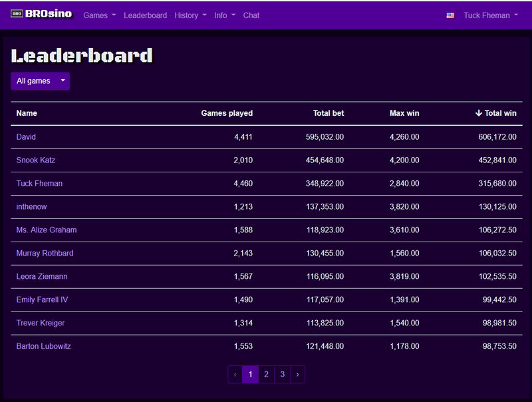Click Tuck Fheman games played 4,460
The image size is (532, 402).
(x=243, y=183)
